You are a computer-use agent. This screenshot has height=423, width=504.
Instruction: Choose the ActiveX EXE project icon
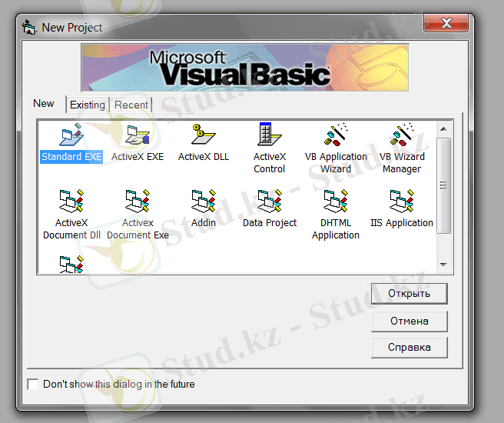138,135
